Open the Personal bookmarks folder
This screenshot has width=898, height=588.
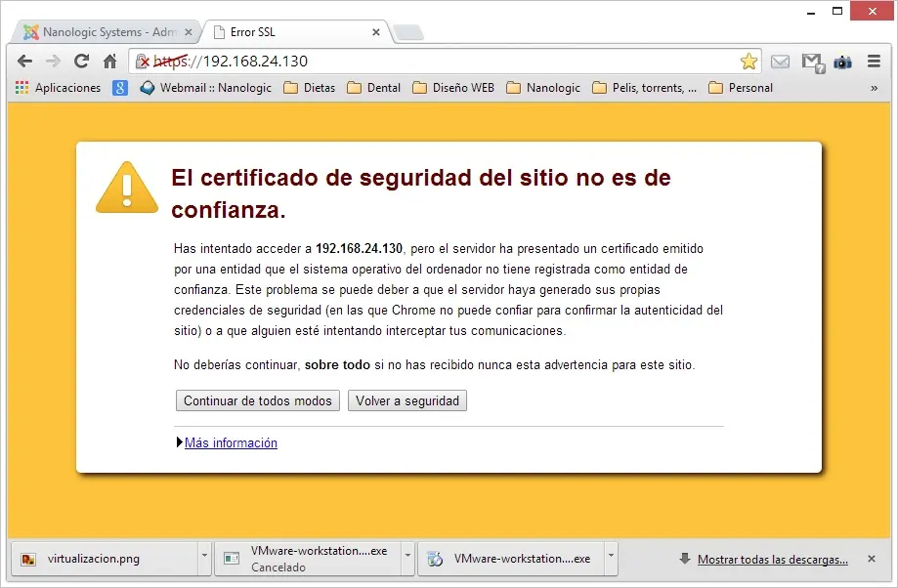[x=741, y=88]
